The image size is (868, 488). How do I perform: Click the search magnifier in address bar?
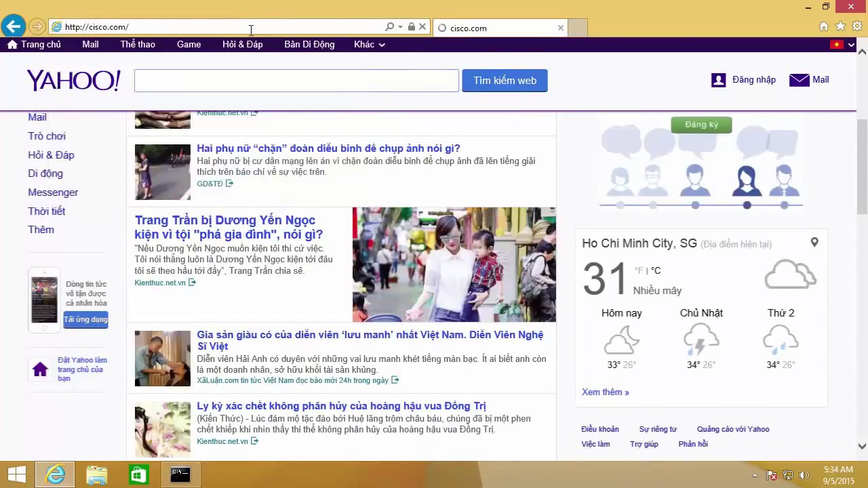(389, 27)
